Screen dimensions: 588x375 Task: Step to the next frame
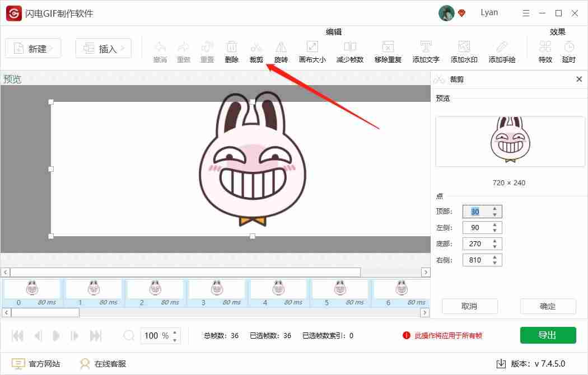74,336
